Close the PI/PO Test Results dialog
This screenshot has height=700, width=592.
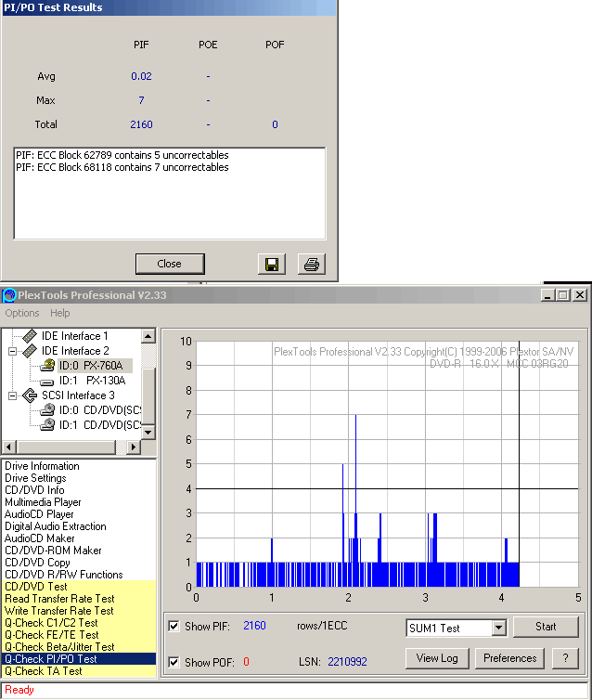[x=169, y=264]
